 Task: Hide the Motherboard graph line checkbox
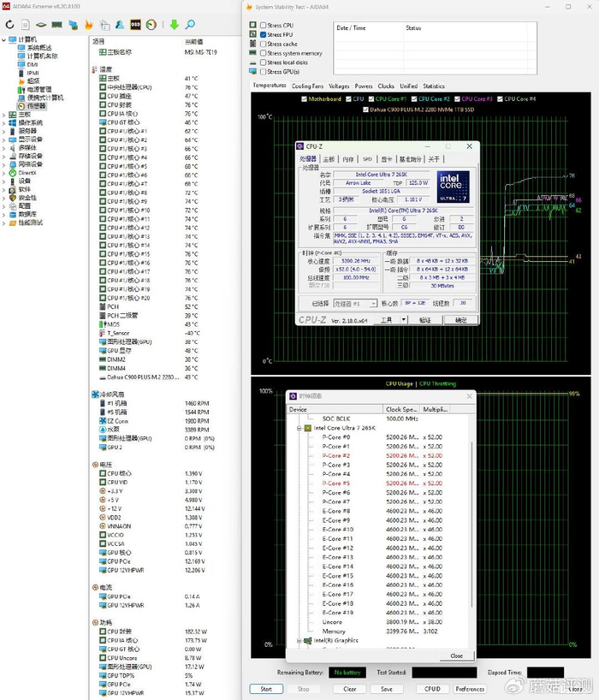(305, 99)
